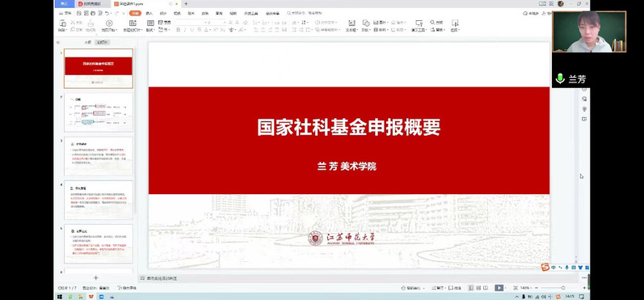The height and width of the screenshot is (300, 644).
Task: Toggle reading view in status bar
Action: [486, 288]
